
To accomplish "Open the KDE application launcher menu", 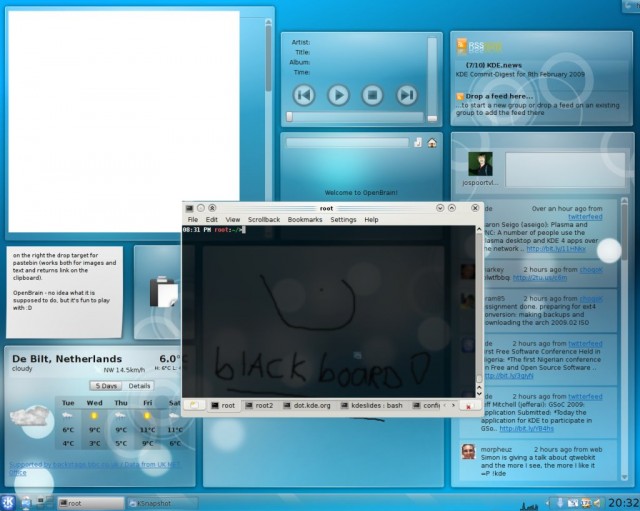I will (10, 502).
